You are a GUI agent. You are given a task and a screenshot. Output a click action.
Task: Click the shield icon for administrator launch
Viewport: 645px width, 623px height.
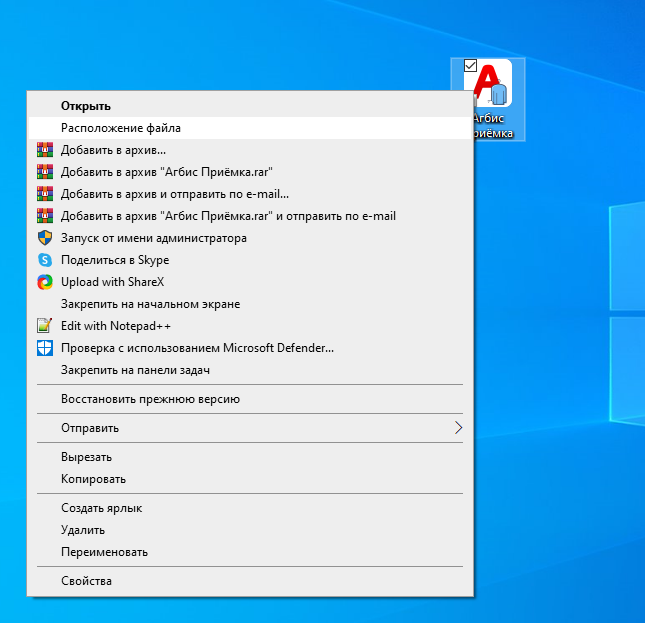click(44, 238)
